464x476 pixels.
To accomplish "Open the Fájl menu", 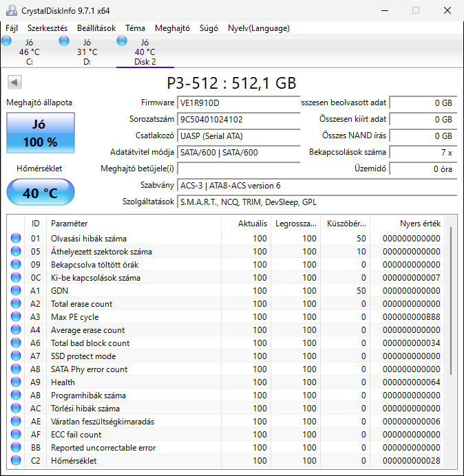I will point(12,28).
